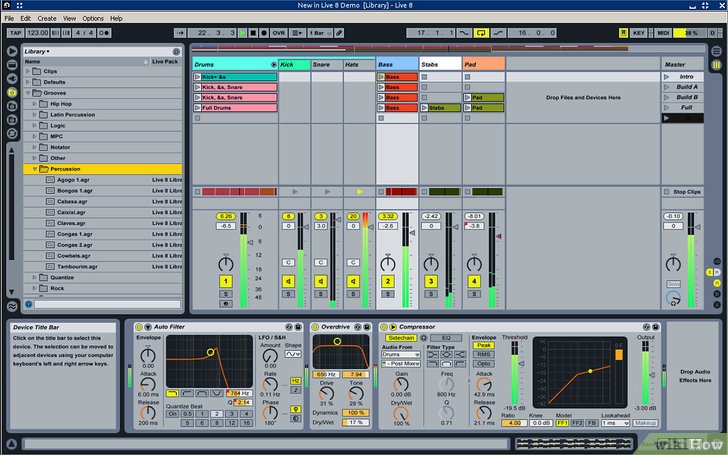
Task: Open the Live Device browser icon
Action: pyautogui.click(x=12, y=65)
